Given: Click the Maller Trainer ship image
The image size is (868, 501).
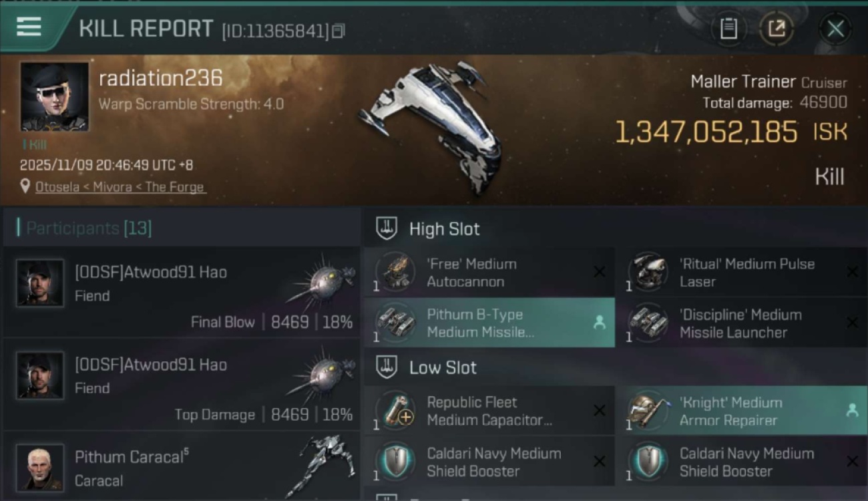Looking at the screenshot, I should (434, 124).
